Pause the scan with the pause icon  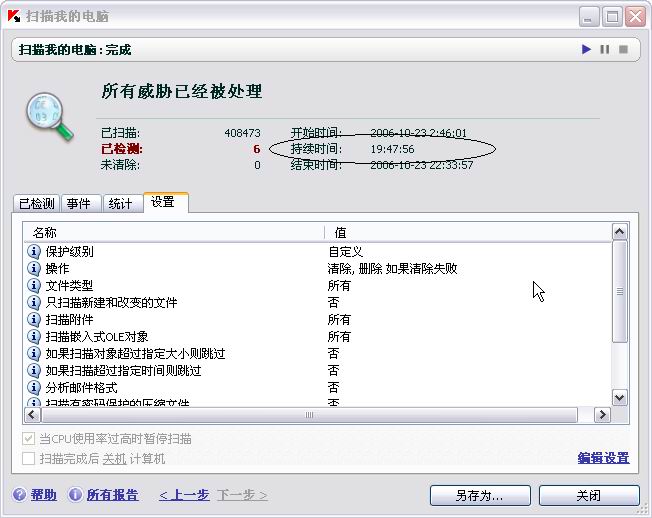[x=605, y=49]
